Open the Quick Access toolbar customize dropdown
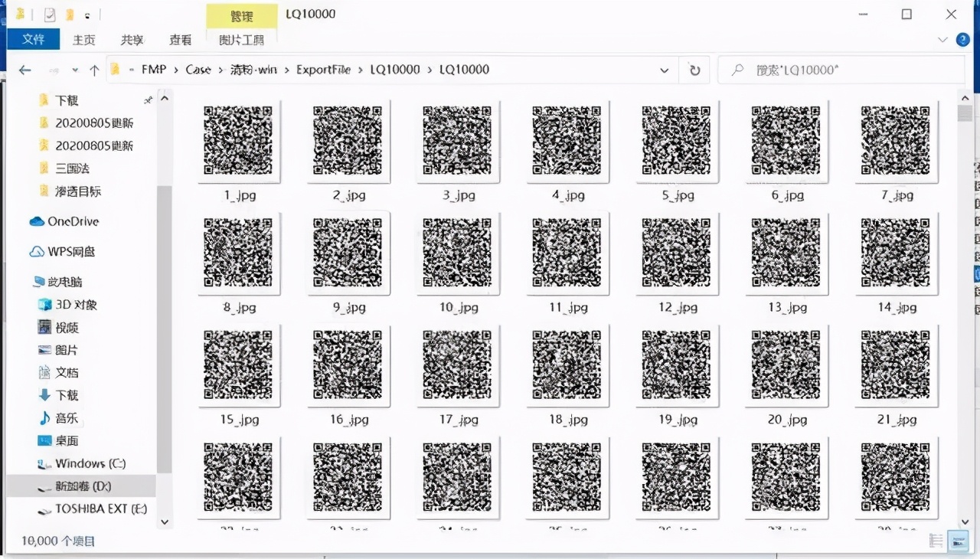Screen dimensions: 980x559 point(88,14)
